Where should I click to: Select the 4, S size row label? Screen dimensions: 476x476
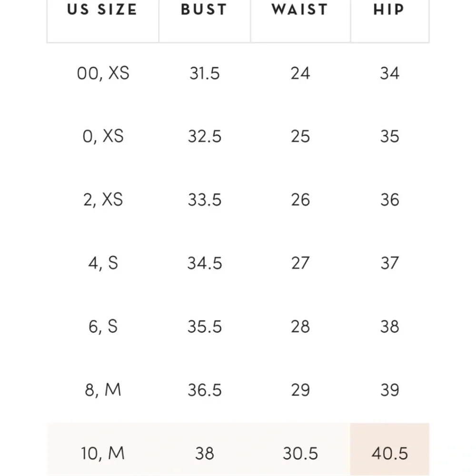coord(103,263)
